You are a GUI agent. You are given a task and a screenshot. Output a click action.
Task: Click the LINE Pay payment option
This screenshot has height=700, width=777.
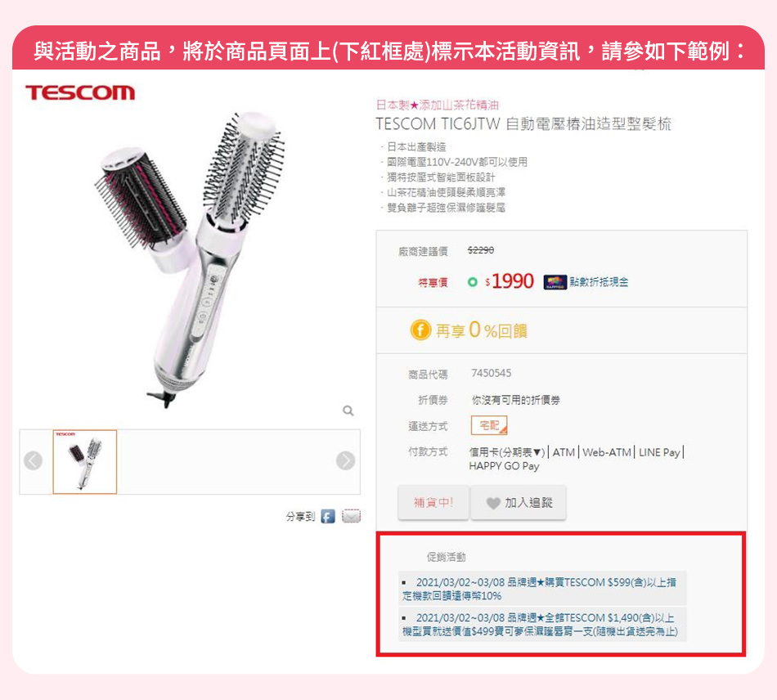659,452
